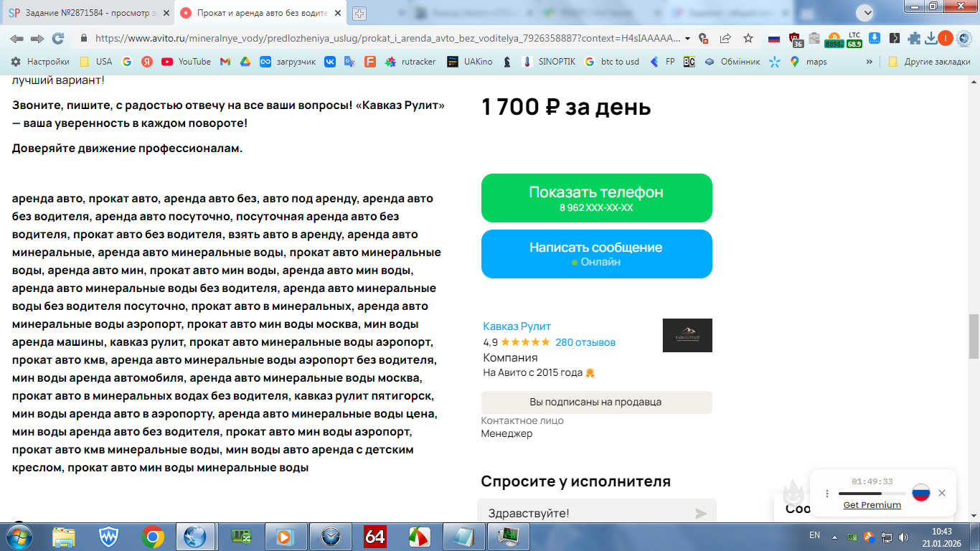Open File Explorer from the taskbar

64,536
